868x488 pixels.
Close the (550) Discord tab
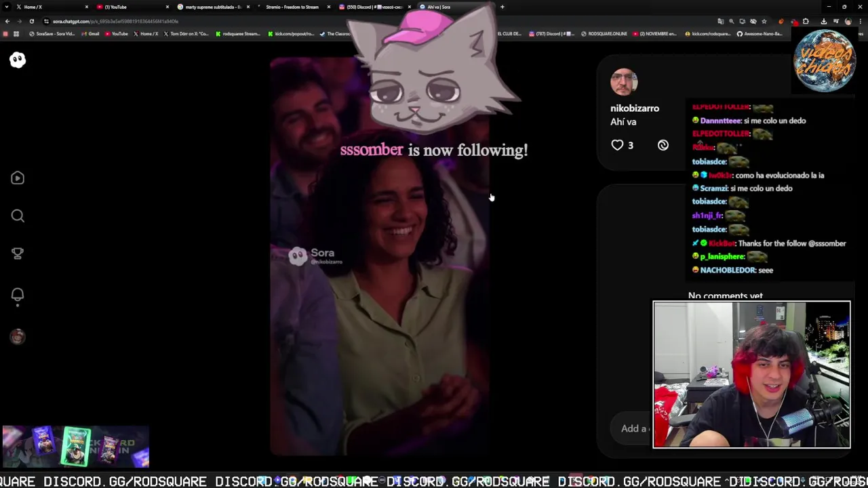tap(410, 7)
